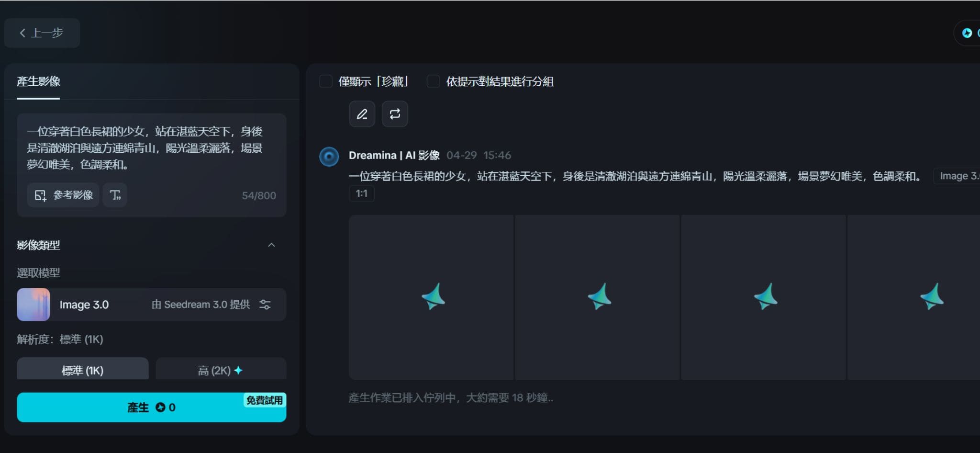This screenshot has height=453, width=980.
Task: Click the Dreamina avatar icon
Action: (329, 157)
